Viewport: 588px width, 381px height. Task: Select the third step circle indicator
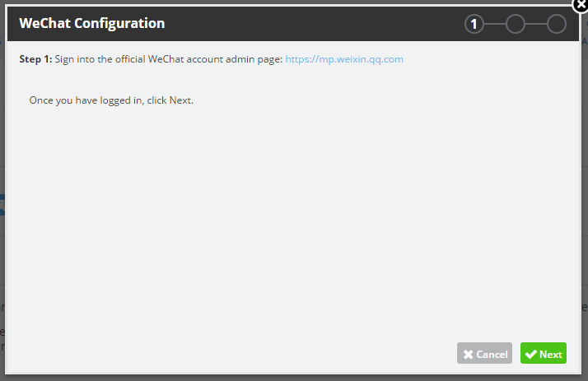(556, 24)
